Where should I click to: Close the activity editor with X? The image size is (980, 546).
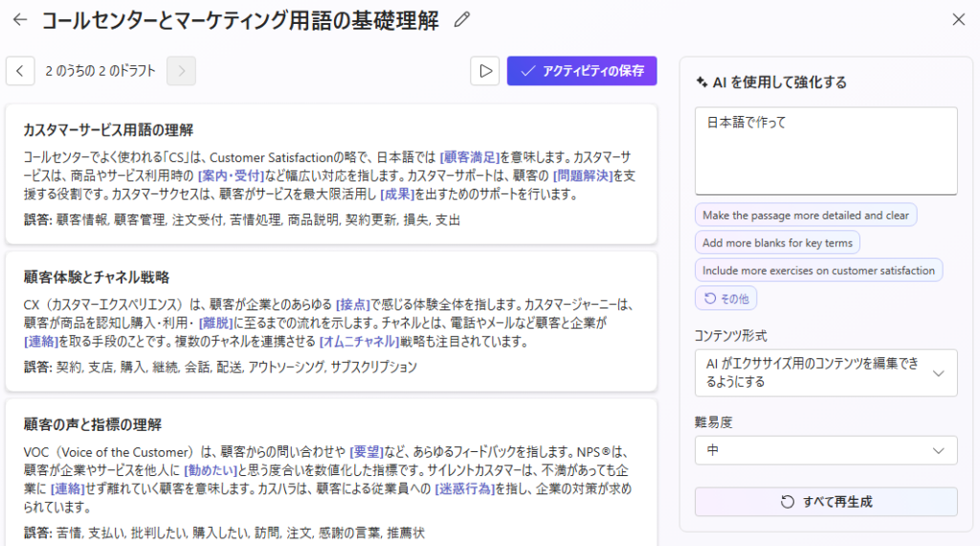958,19
